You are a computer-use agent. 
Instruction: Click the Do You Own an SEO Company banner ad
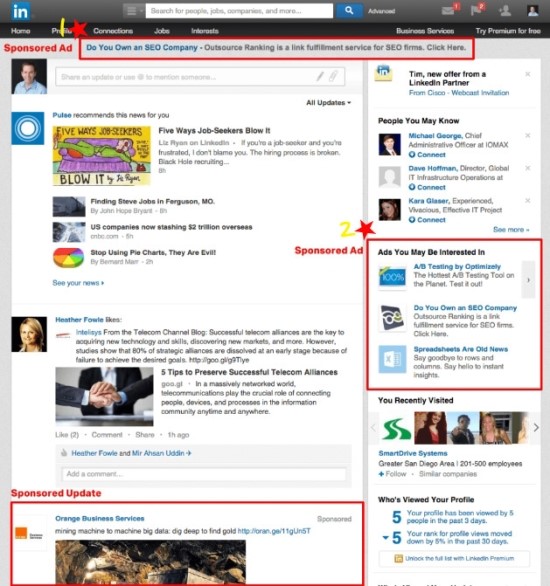(x=276, y=47)
